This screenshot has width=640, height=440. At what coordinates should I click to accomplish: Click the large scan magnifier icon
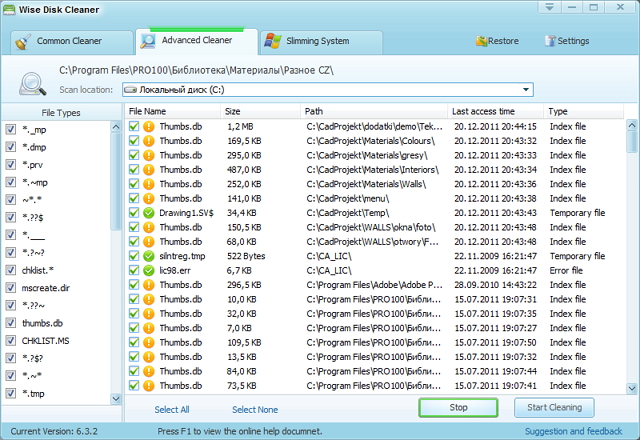(x=32, y=84)
